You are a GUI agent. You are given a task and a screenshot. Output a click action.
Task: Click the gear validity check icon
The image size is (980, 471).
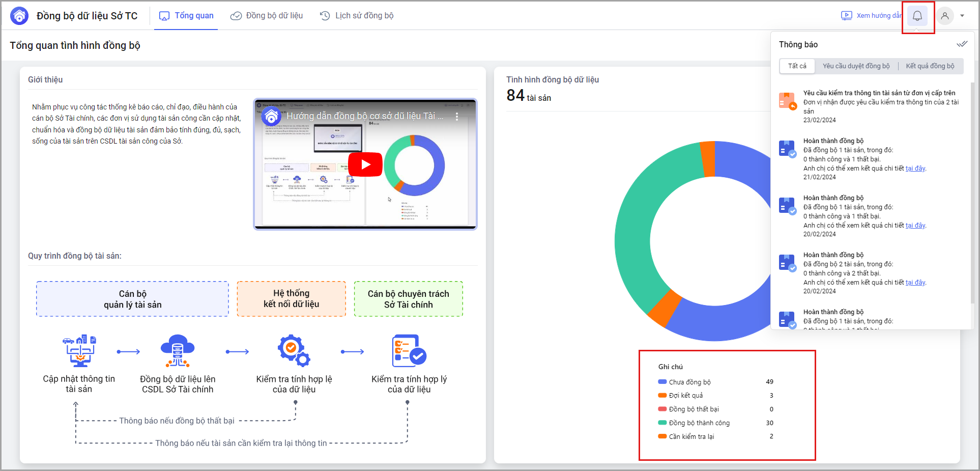(294, 351)
